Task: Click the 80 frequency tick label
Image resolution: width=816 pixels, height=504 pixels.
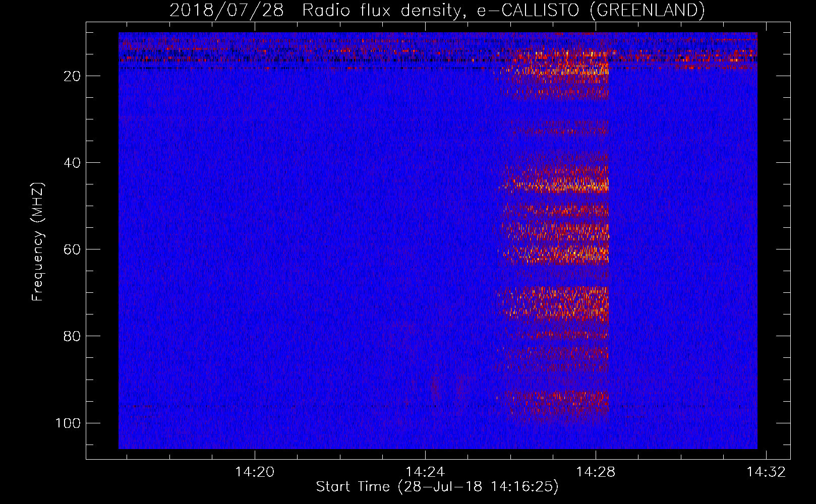Action: click(72, 336)
